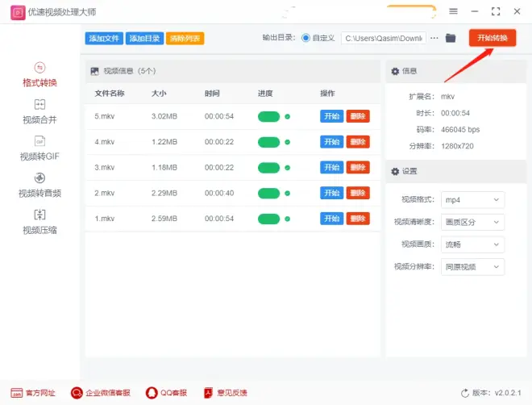Open 意见反馈 feedback link

[225, 393]
